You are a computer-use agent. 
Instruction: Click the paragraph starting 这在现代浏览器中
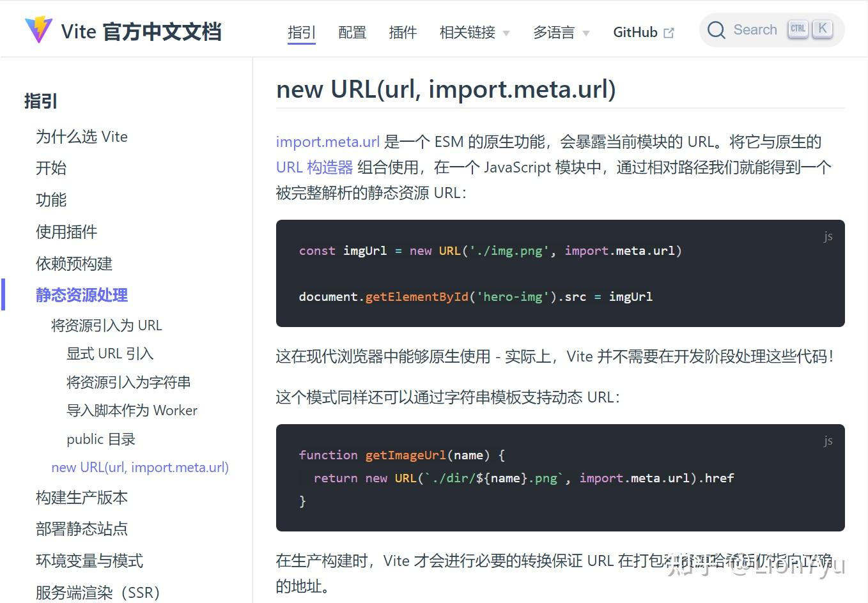pos(555,356)
